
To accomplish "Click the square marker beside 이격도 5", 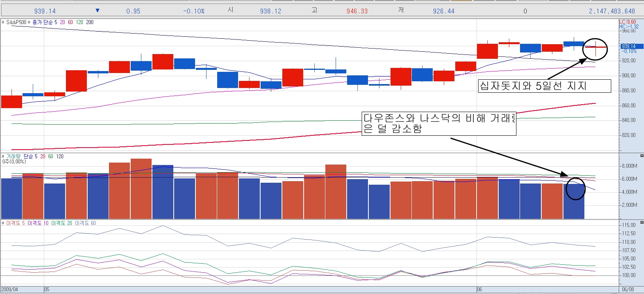I will coord(3,223).
